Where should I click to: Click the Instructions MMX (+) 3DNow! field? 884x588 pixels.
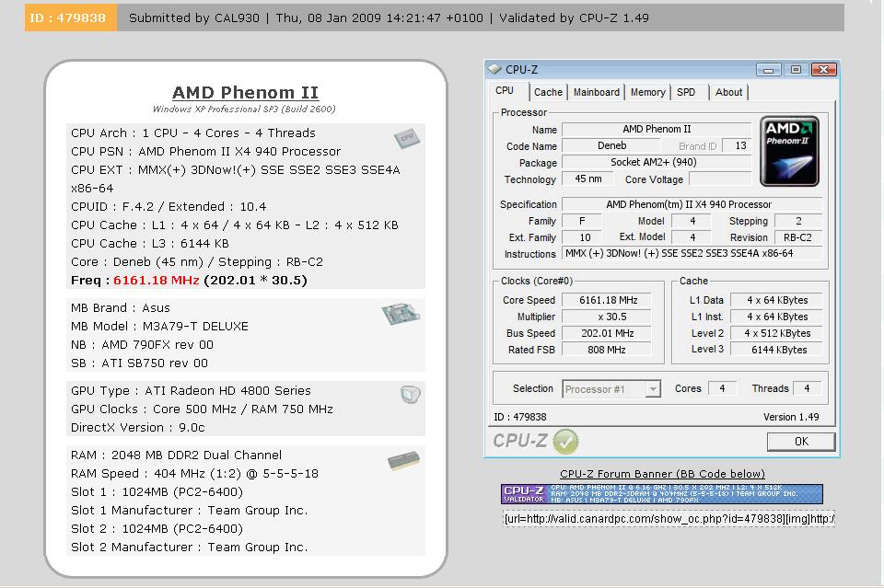coord(692,253)
